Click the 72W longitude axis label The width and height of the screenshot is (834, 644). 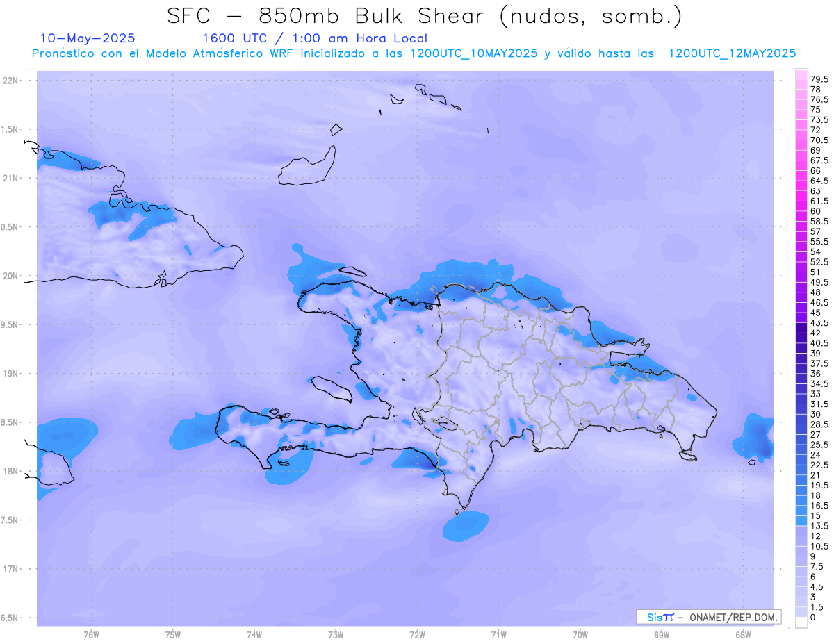point(417,635)
